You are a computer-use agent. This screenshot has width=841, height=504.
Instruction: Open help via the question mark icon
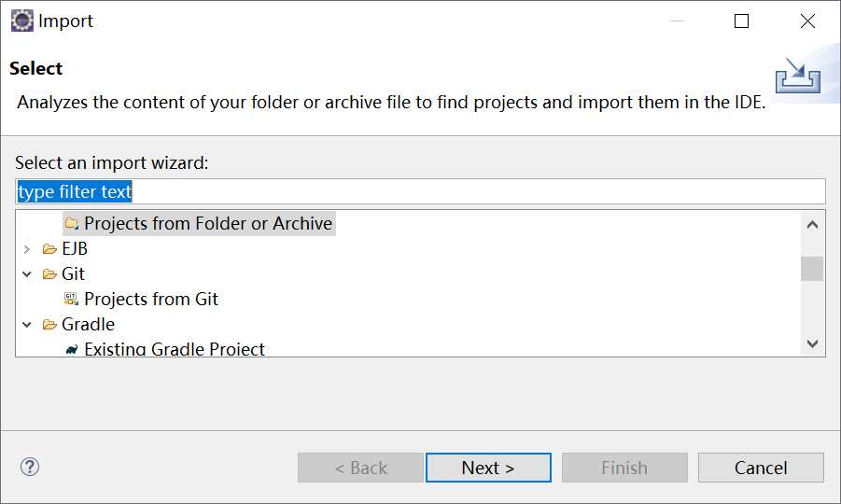click(30, 467)
